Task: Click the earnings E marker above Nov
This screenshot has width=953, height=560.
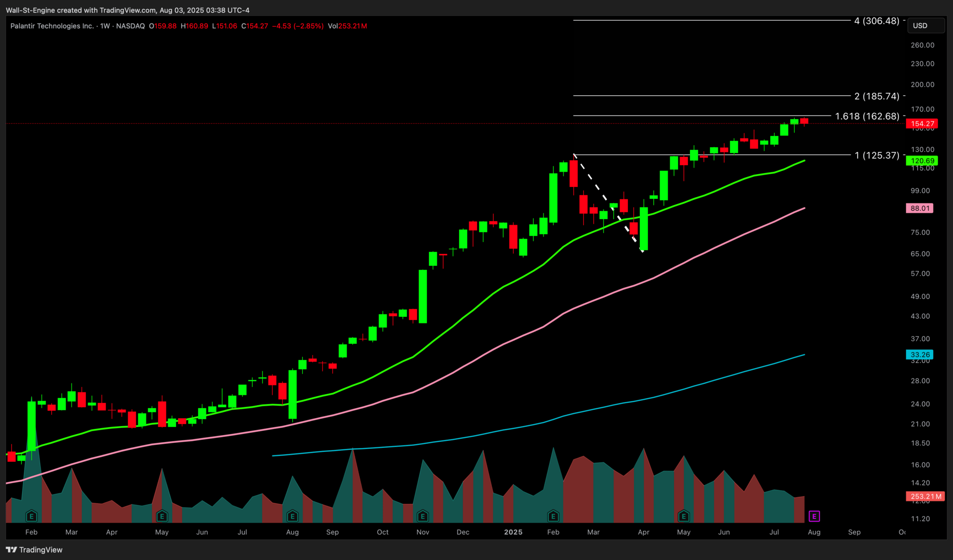Action: tap(422, 516)
